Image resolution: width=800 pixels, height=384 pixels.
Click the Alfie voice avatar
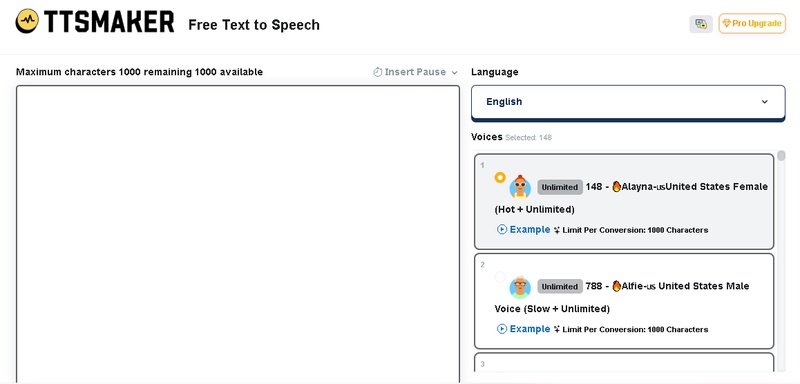pos(520,287)
